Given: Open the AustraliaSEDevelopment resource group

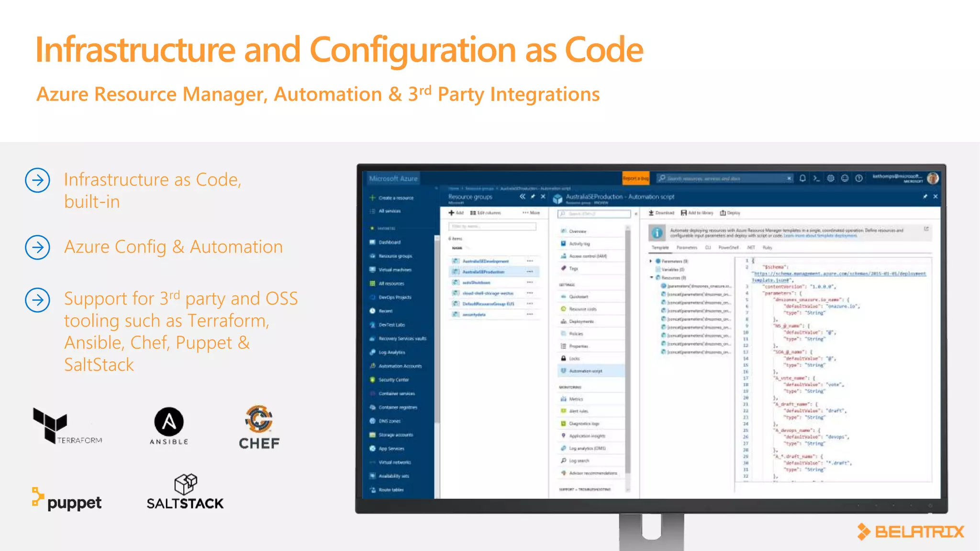Looking at the screenshot, I should tap(486, 261).
